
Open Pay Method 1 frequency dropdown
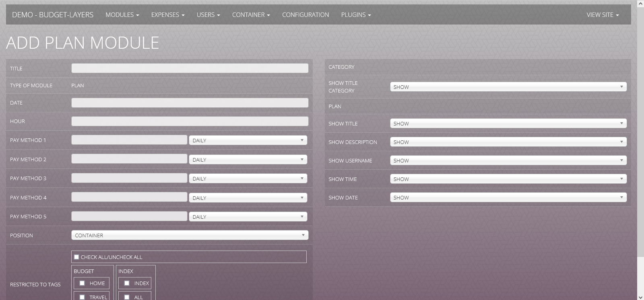(248, 140)
